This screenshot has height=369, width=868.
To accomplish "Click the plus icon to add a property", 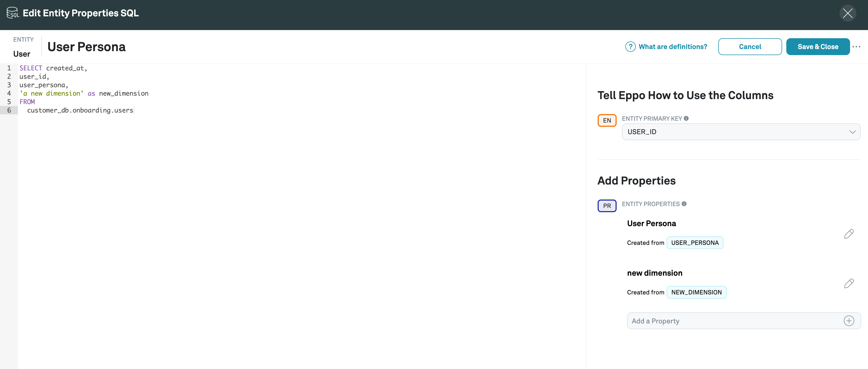I will (849, 321).
